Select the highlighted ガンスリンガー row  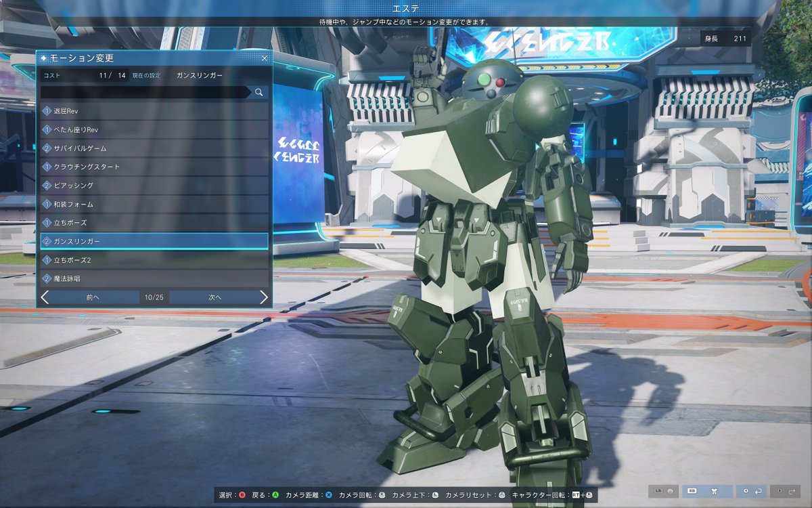(x=154, y=241)
